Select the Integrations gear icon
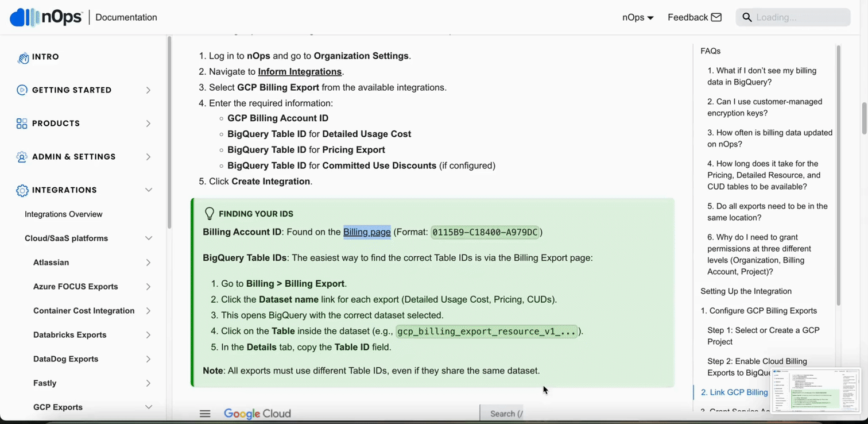 click(x=21, y=190)
